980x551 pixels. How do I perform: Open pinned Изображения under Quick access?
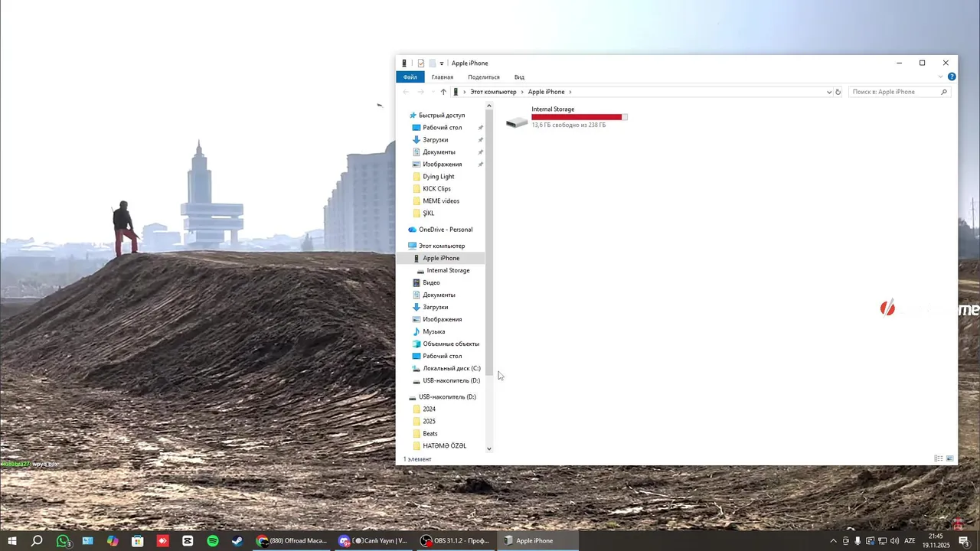pos(443,165)
